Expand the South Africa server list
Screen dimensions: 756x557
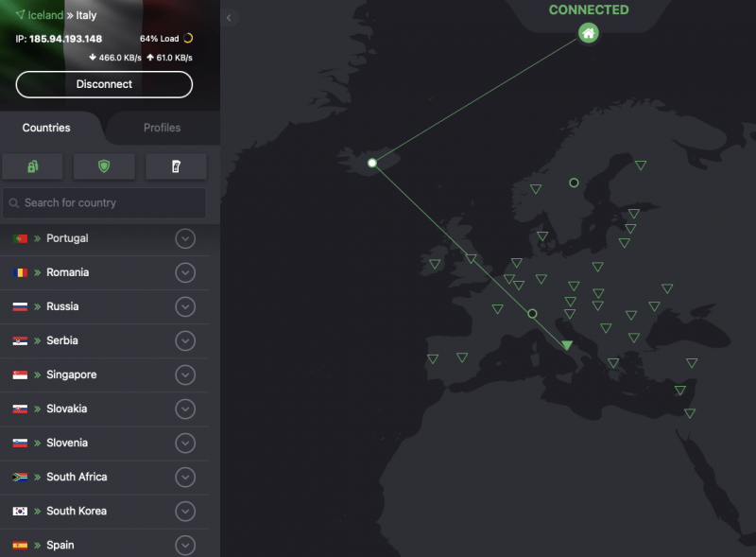[x=185, y=477]
